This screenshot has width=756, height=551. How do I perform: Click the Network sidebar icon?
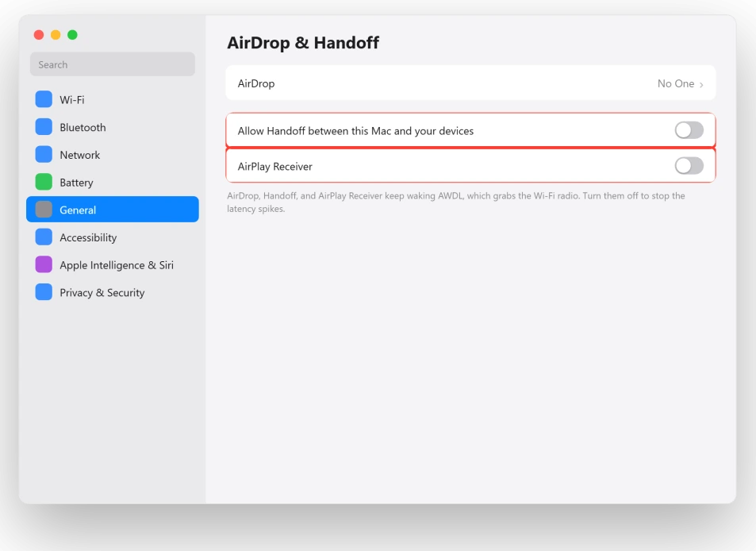point(44,154)
